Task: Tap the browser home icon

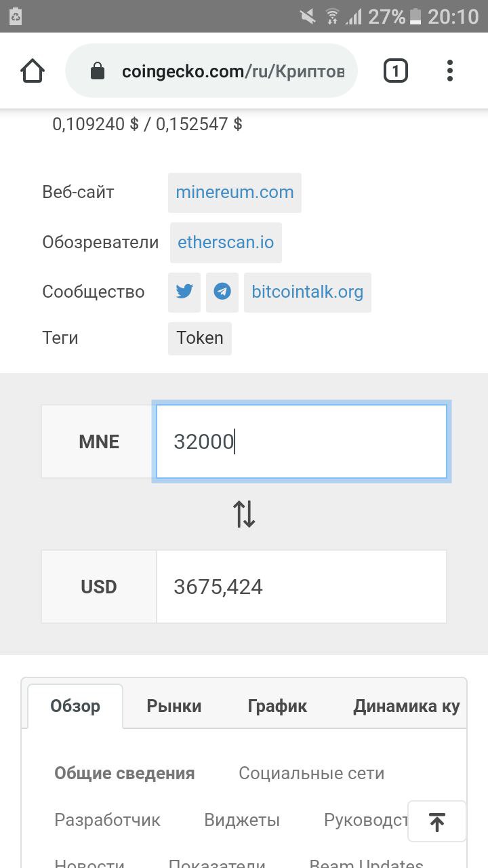Action: click(x=33, y=71)
